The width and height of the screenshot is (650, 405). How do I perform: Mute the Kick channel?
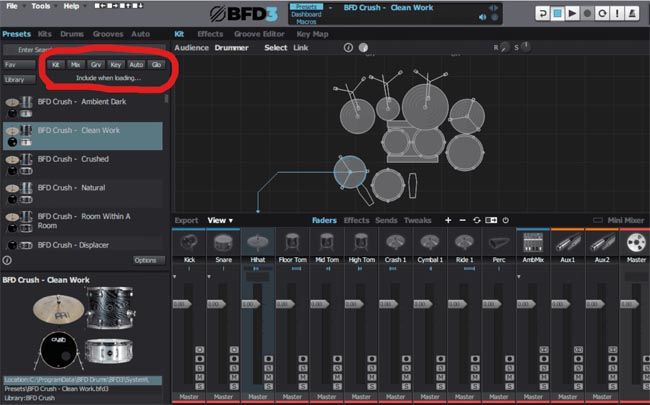tap(199, 377)
